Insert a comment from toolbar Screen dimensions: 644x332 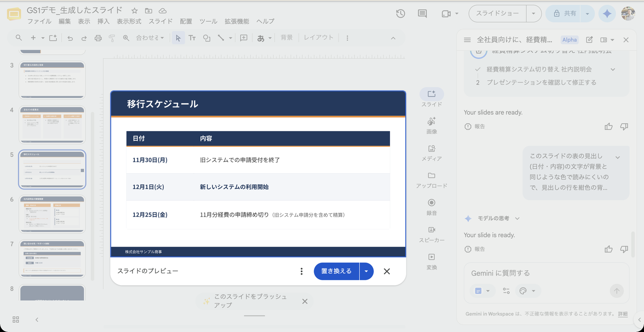[x=244, y=38]
